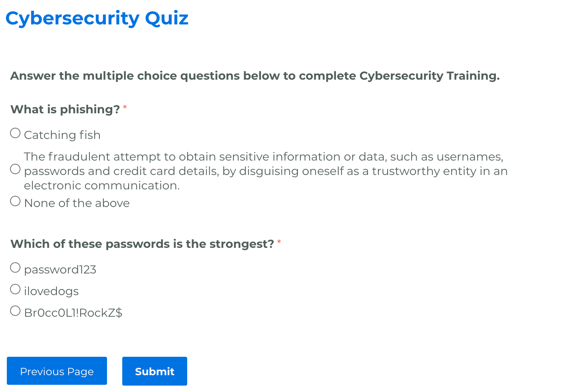
Task: Click the "None of the above" label text
Action: [77, 203]
